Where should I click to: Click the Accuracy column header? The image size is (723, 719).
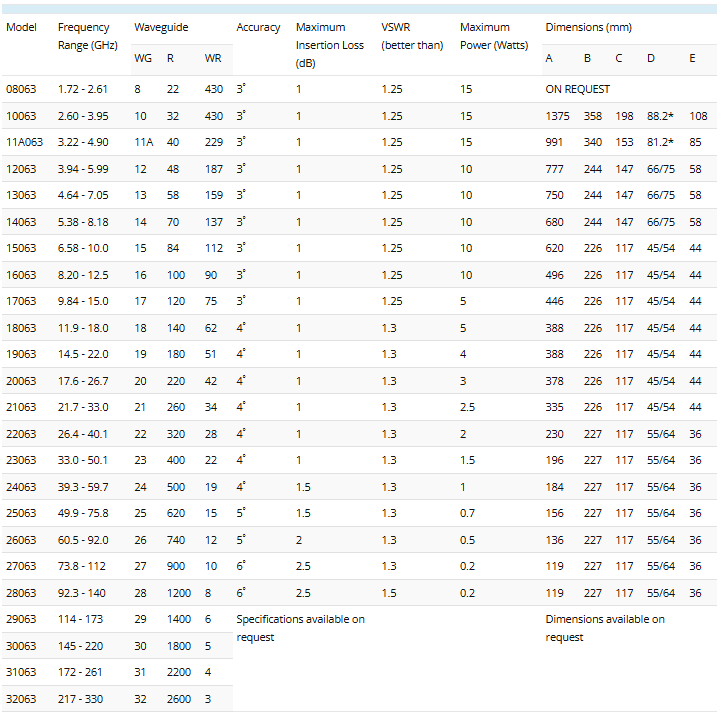pyautogui.click(x=258, y=27)
